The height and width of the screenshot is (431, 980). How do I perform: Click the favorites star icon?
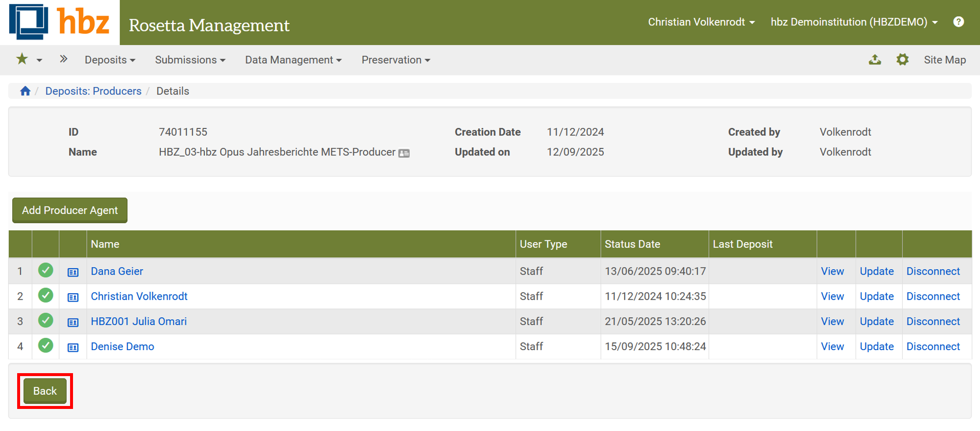point(22,59)
